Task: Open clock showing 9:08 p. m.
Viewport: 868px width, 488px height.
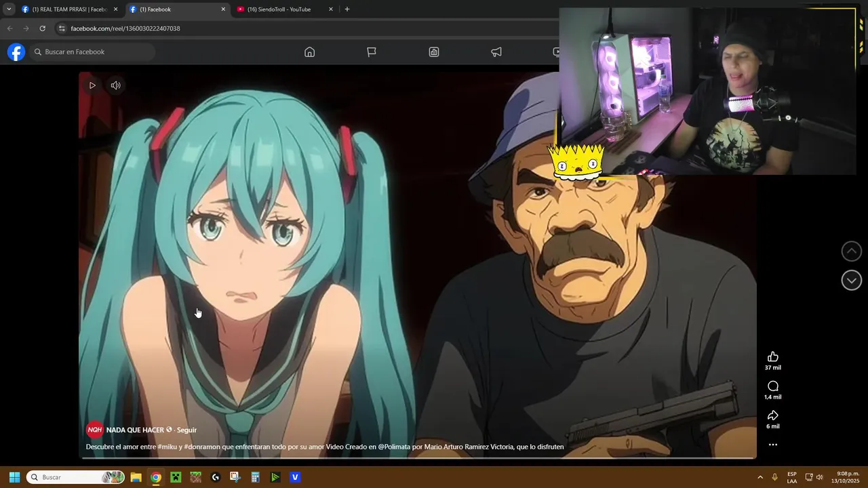Action: click(847, 477)
